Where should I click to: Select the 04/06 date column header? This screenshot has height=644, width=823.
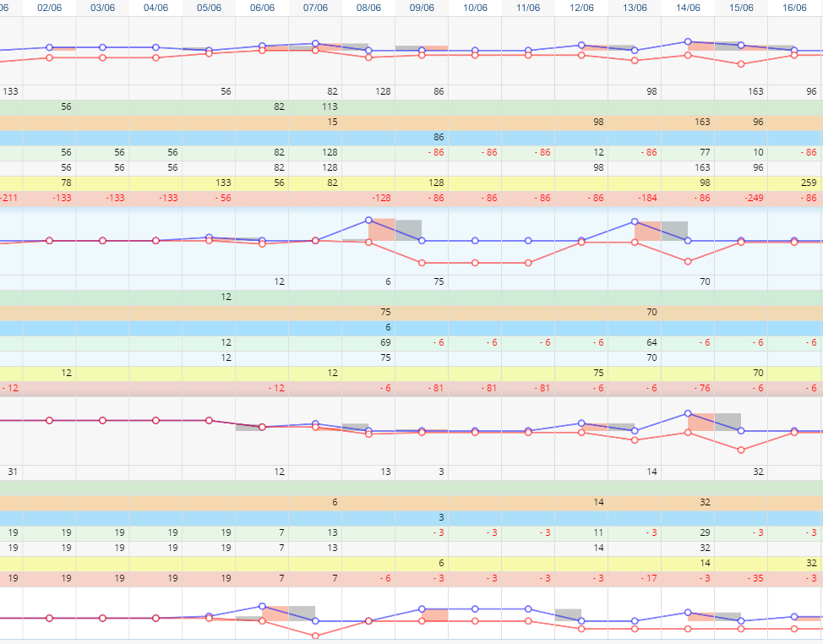pyautogui.click(x=155, y=8)
